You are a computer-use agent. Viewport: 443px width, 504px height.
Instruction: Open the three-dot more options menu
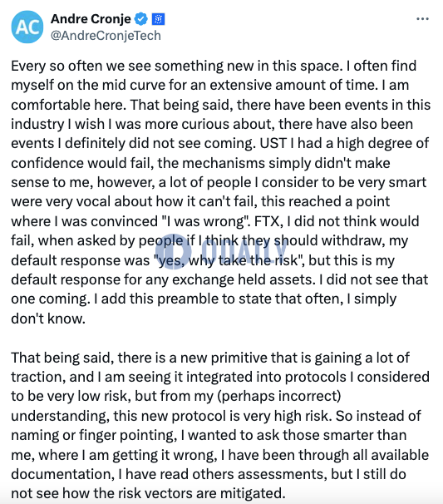coord(422,19)
